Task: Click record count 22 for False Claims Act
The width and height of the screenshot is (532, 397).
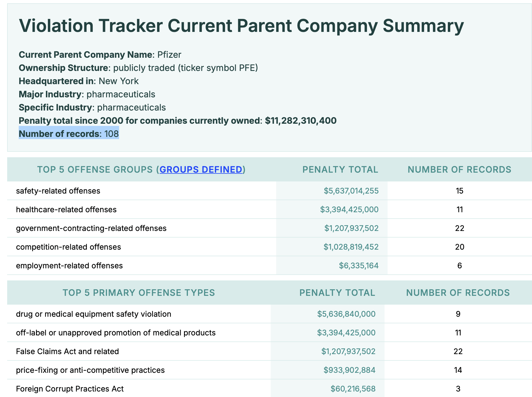Action: (x=458, y=351)
